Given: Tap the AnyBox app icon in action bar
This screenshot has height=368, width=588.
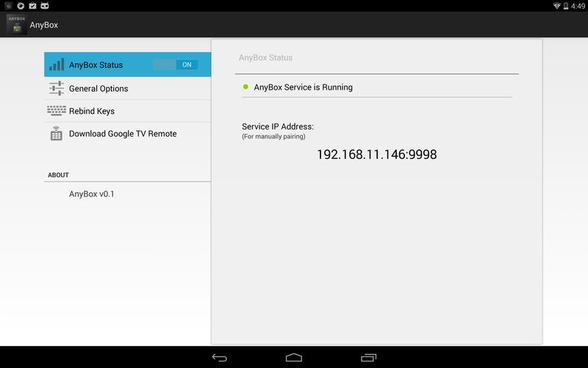Looking at the screenshot, I should pos(16,24).
